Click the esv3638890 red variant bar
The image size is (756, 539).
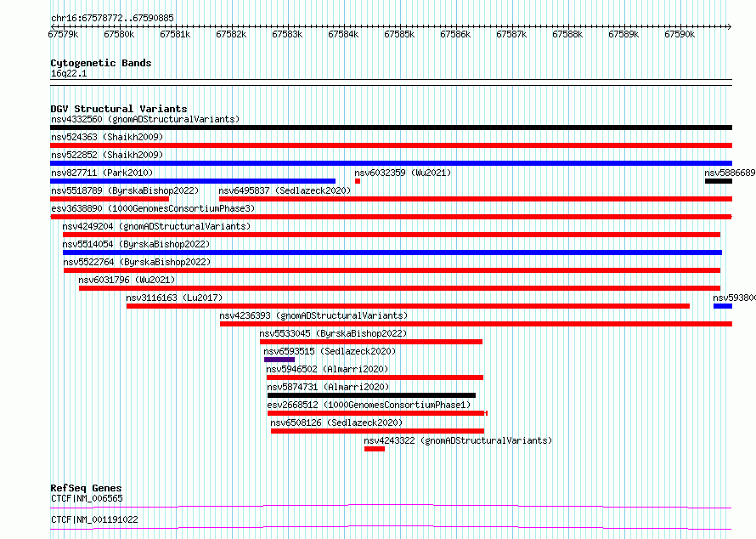coord(391,217)
